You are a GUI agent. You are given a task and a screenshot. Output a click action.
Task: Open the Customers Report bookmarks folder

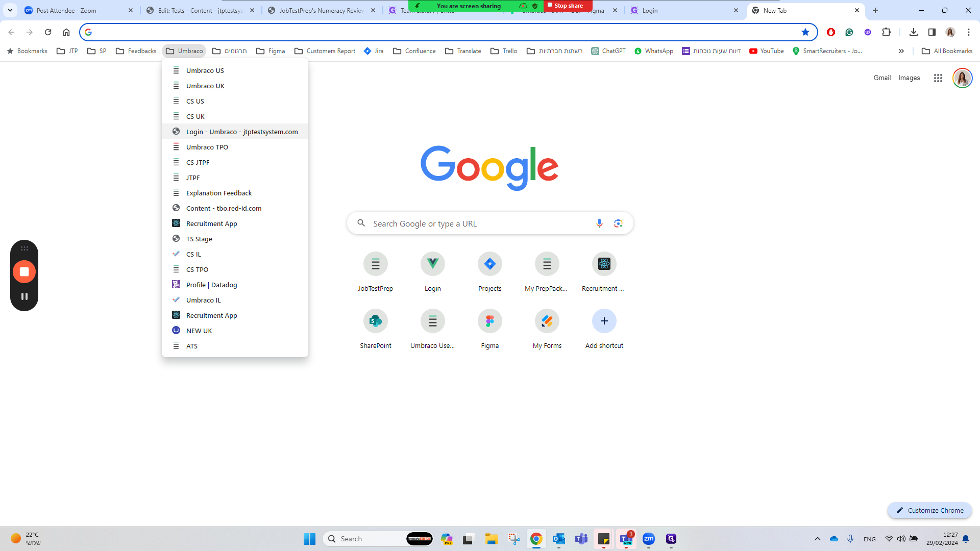tap(325, 51)
